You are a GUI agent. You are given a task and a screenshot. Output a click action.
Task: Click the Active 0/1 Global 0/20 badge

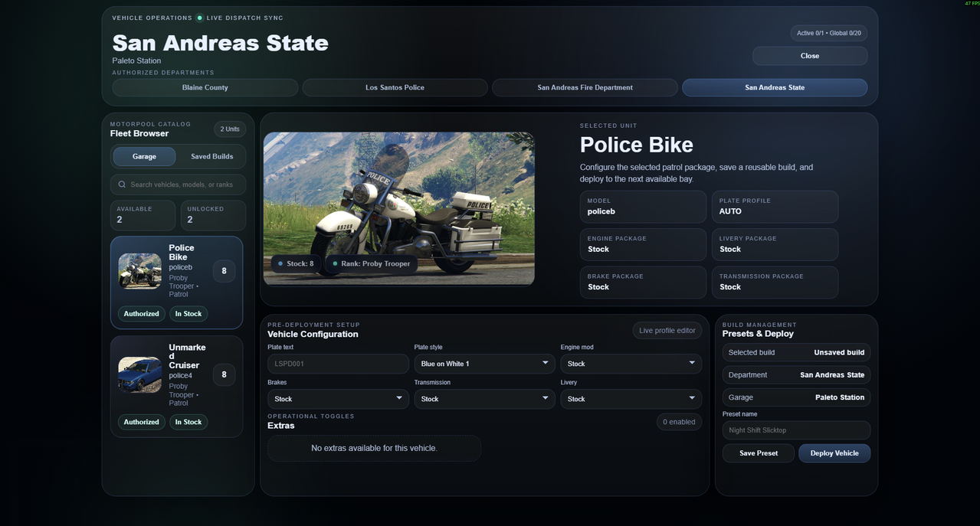click(829, 33)
